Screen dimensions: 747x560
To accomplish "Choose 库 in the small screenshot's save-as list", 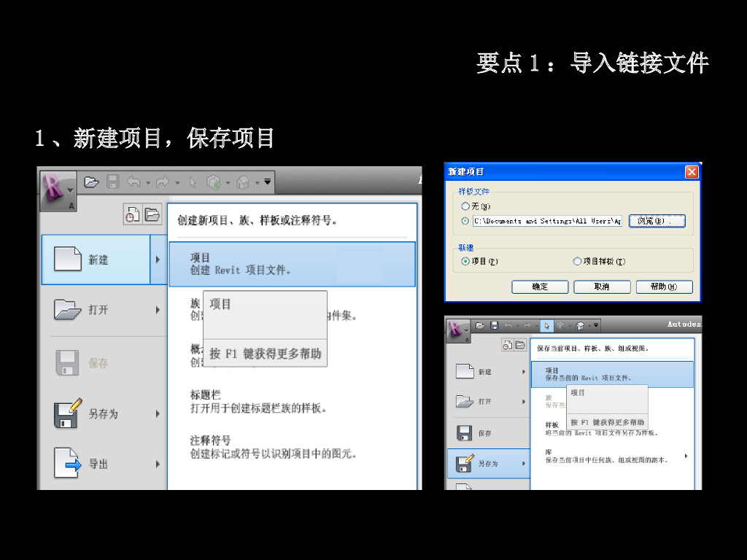I will click(608, 456).
